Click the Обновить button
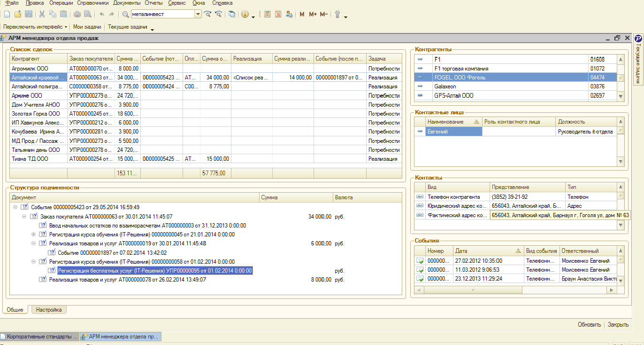This screenshot has width=644, height=345. click(x=589, y=324)
